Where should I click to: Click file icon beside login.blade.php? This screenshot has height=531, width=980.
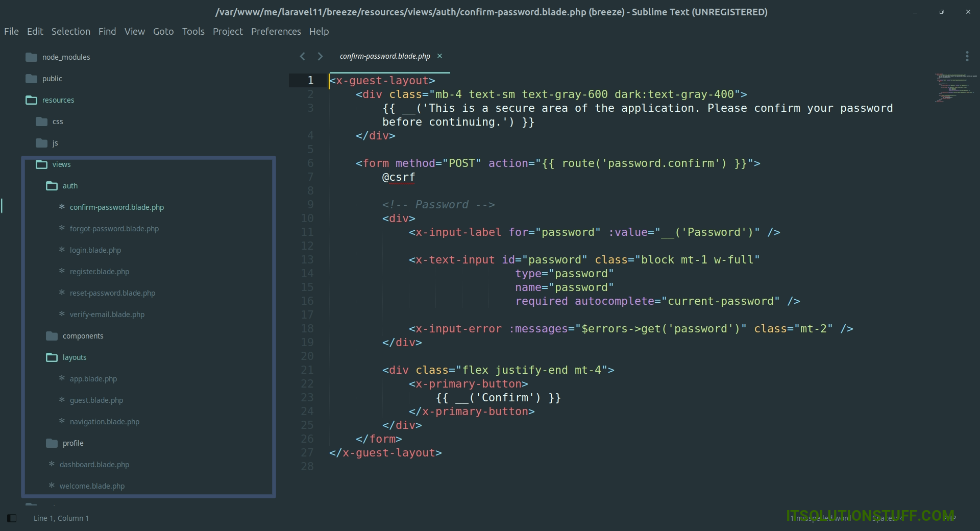(62, 250)
